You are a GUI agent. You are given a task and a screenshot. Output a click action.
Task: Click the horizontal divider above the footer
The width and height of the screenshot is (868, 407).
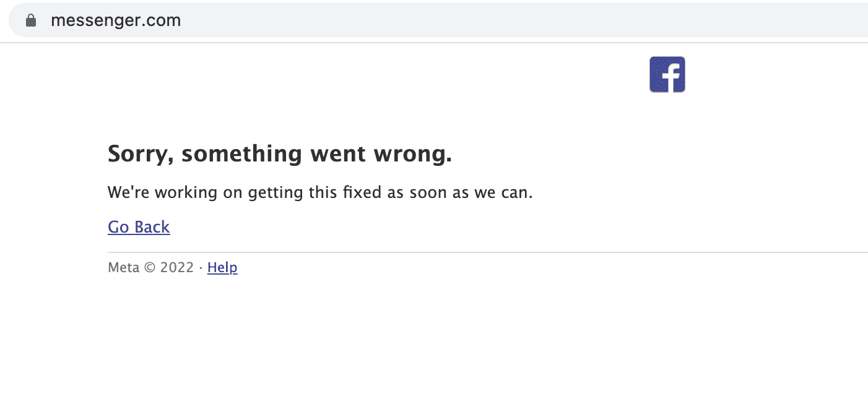[433, 251]
